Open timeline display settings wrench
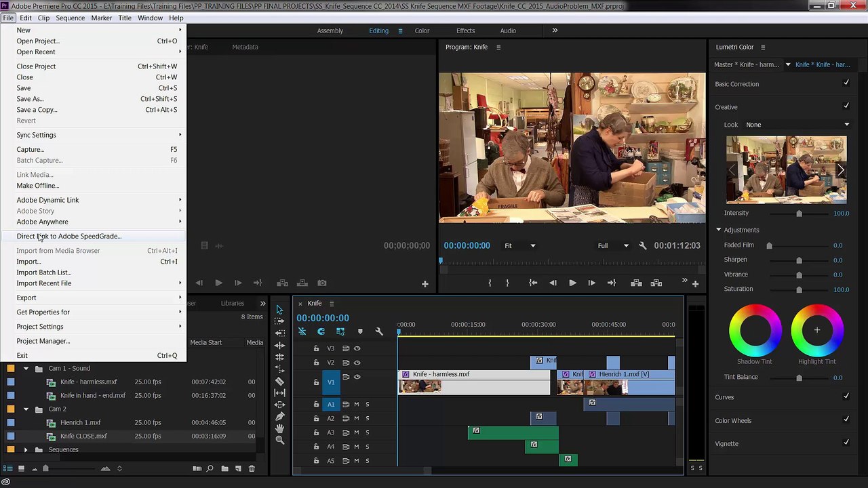 pos(379,331)
